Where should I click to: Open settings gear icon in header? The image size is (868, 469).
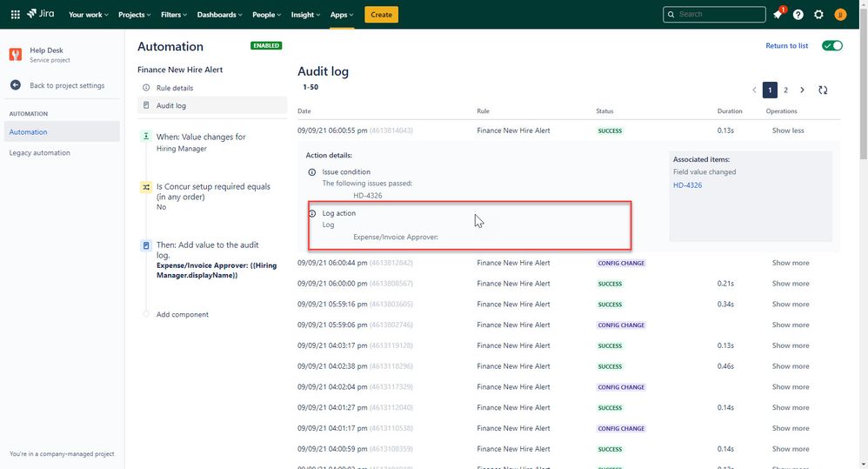point(818,15)
